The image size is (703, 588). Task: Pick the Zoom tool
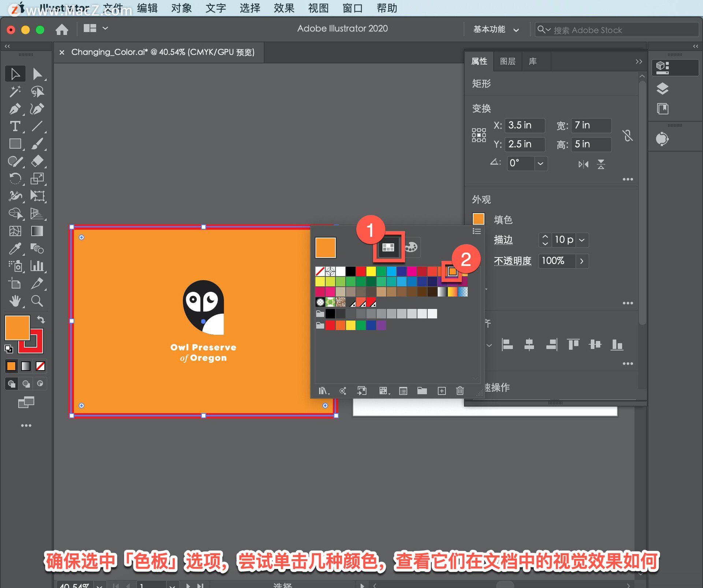pos(37,301)
